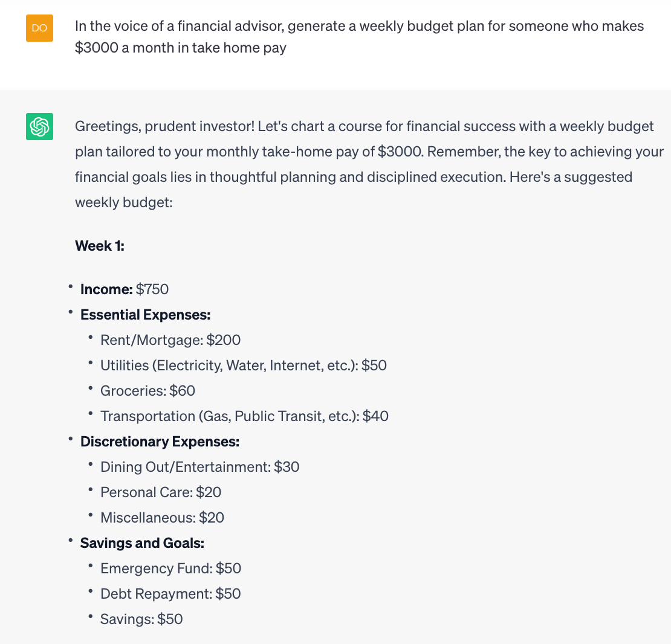Click the green ChatGPT logo icon
This screenshot has height=644, width=671.
tap(39, 127)
